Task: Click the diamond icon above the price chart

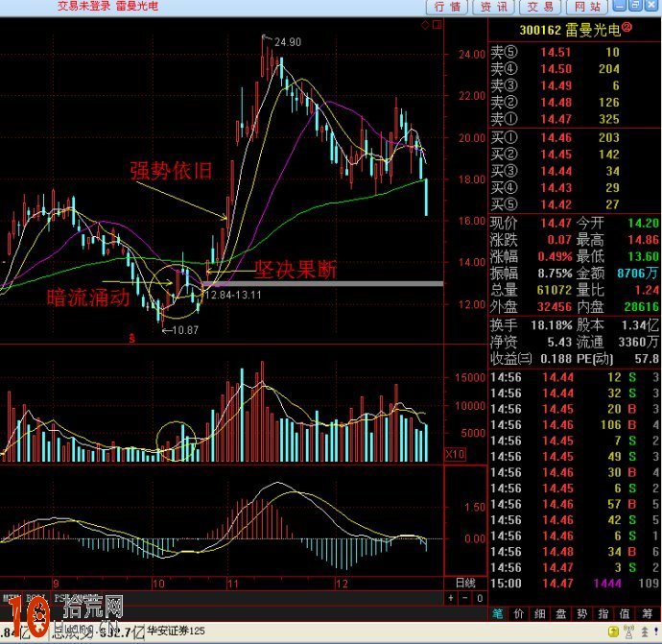Action: pyautogui.click(x=425, y=25)
